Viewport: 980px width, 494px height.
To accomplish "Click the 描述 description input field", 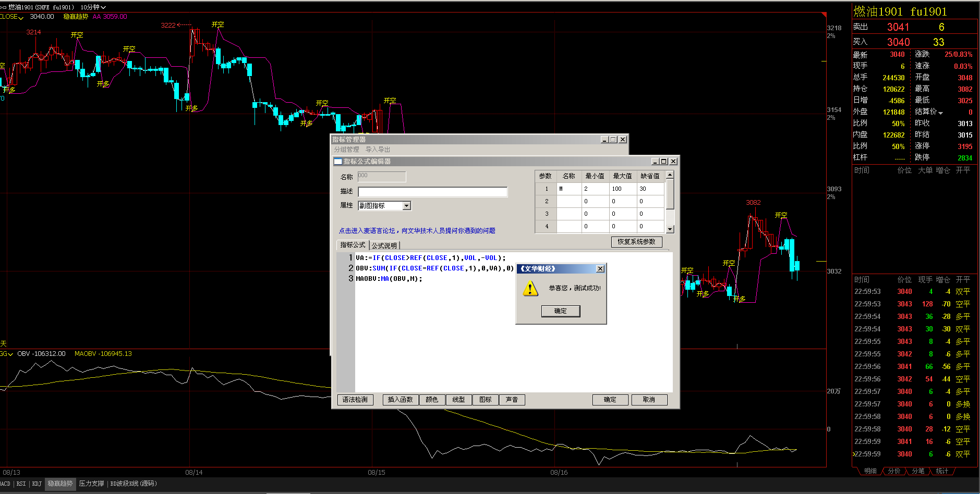I will pos(432,192).
